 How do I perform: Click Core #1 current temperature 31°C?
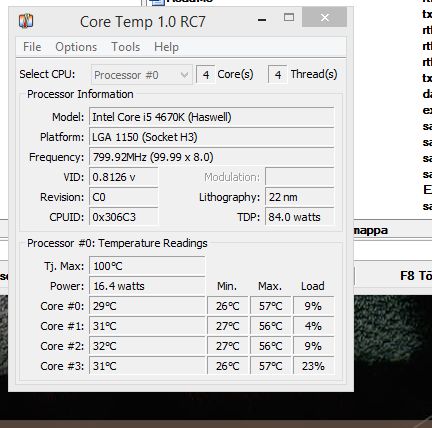coord(147,326)
